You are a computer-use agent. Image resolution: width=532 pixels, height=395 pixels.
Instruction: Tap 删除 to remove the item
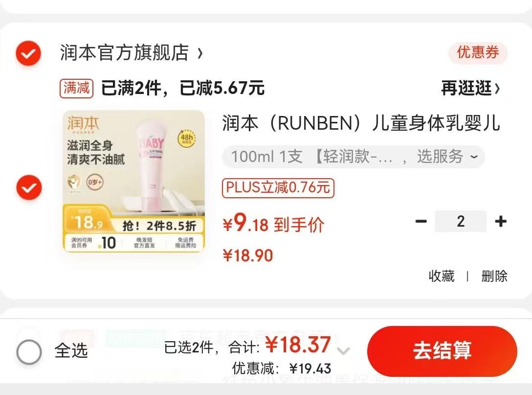pyautogui.click(x=494, y=276)
